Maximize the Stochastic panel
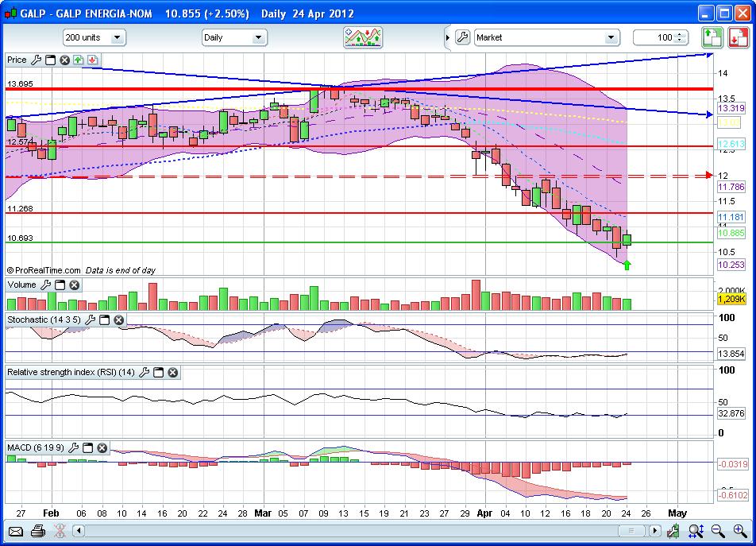This screenshot has height=546, width=756. [104, 319]
